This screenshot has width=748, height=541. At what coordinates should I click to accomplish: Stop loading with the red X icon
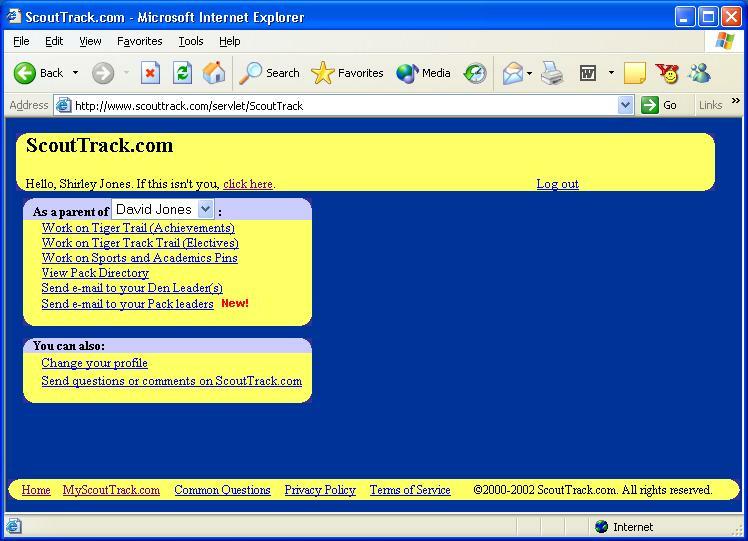tap(150, 73)
